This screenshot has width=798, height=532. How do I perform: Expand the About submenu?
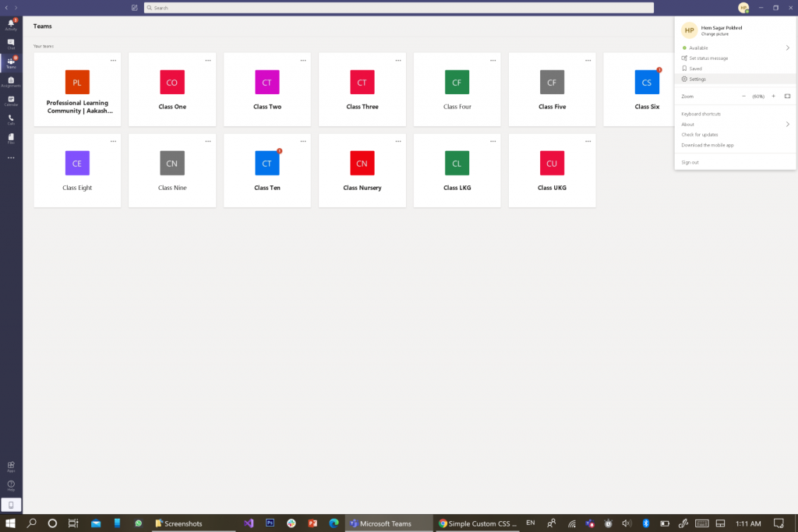click(787, 124)
